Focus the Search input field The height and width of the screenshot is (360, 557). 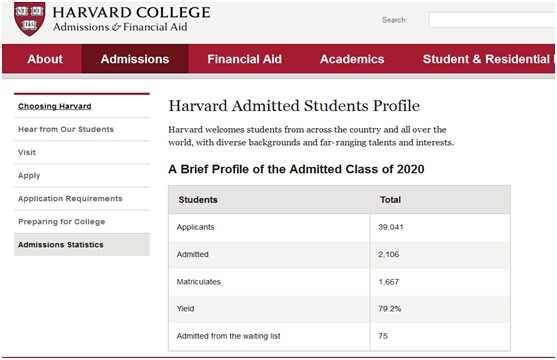tap(492, 20)
